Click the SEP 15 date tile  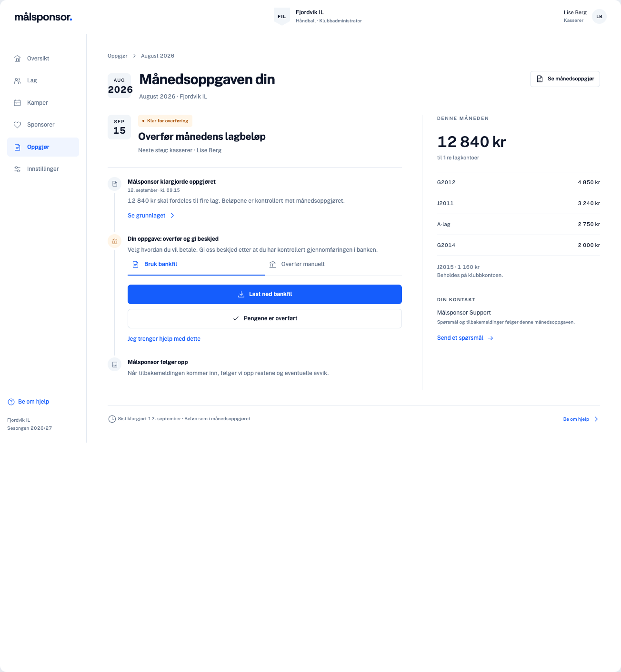120,127
